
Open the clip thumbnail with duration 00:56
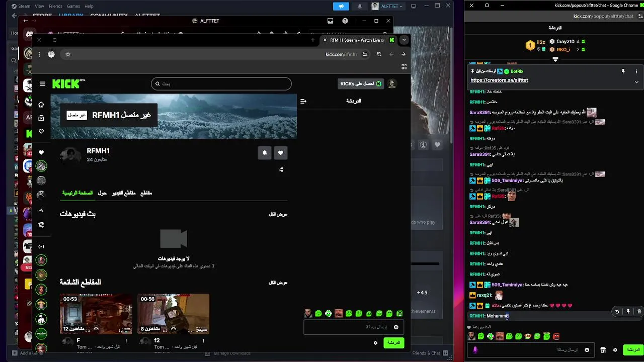pos(173,314)
